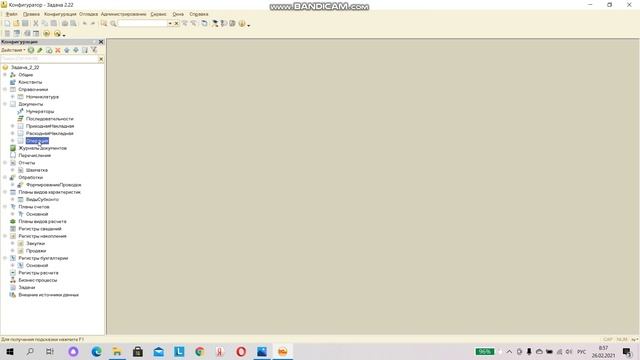Click the Print toolbar icon
Image resolution: width=640 pixels, height=360 pixels.
(64, 24)
